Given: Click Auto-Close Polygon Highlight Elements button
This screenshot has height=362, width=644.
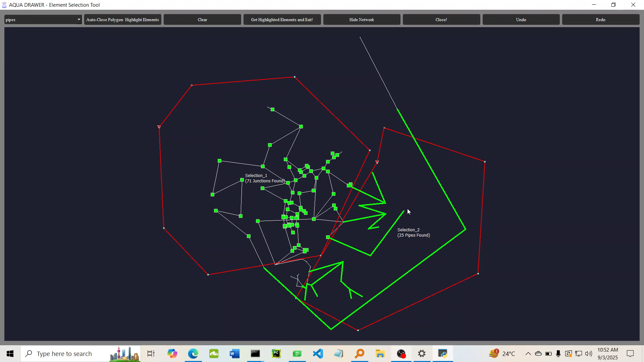Looking at the screenshot, I should click(122, 20).
